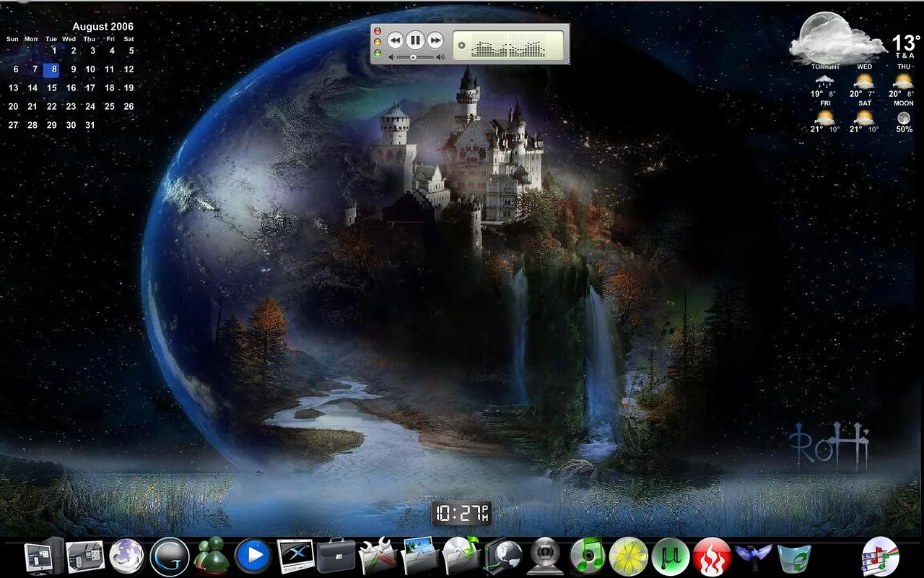
Task: Click the highlighted date 8 in calendar
Action: [52, 70]
